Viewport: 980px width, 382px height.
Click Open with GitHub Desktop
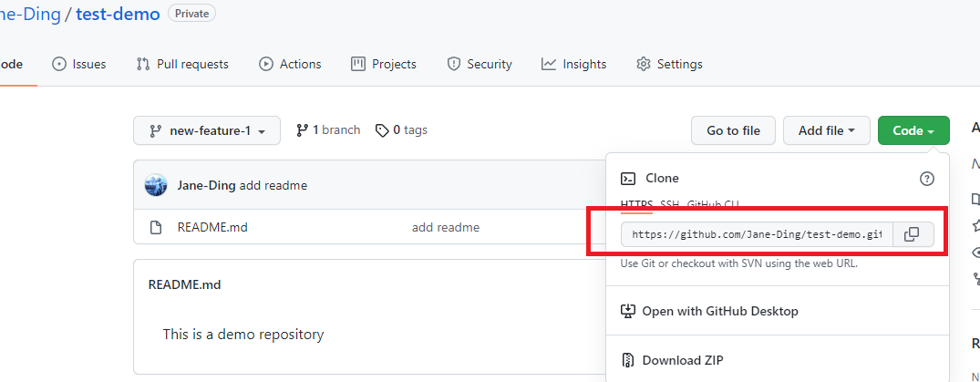click(x=709, y=311)
